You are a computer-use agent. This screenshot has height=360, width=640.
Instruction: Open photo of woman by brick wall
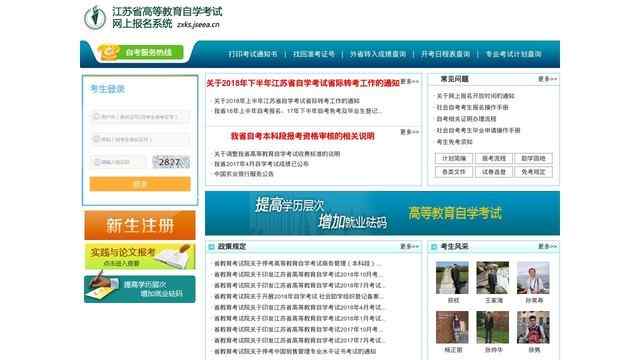[x=452, y=327]
